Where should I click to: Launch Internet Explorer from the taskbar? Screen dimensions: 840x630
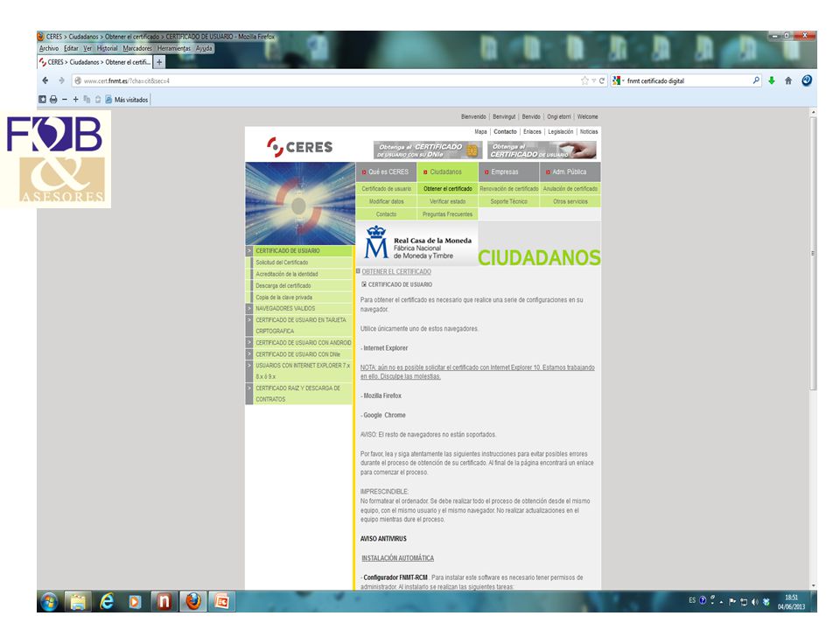107,602
